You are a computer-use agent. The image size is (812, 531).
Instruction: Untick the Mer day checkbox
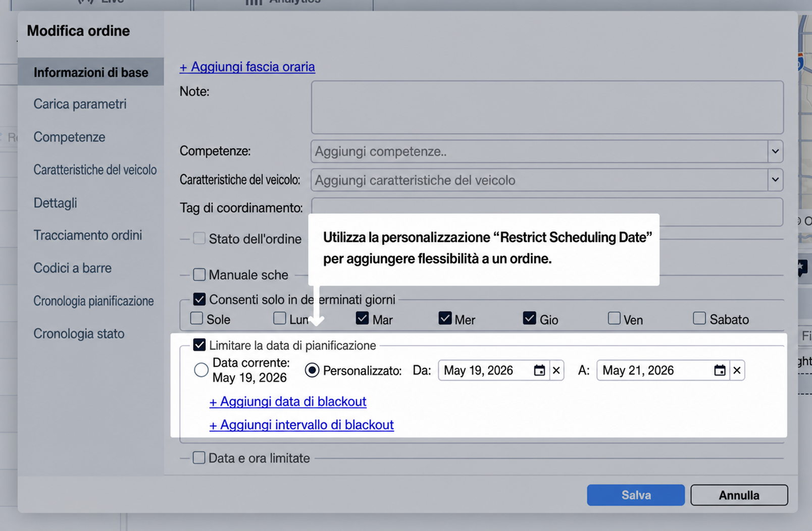coord(445,318)
